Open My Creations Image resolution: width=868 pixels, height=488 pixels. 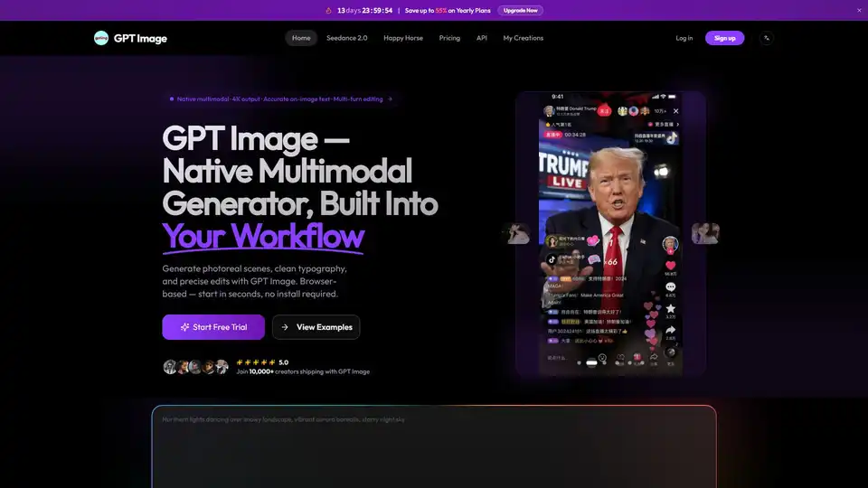pos(524,38)
